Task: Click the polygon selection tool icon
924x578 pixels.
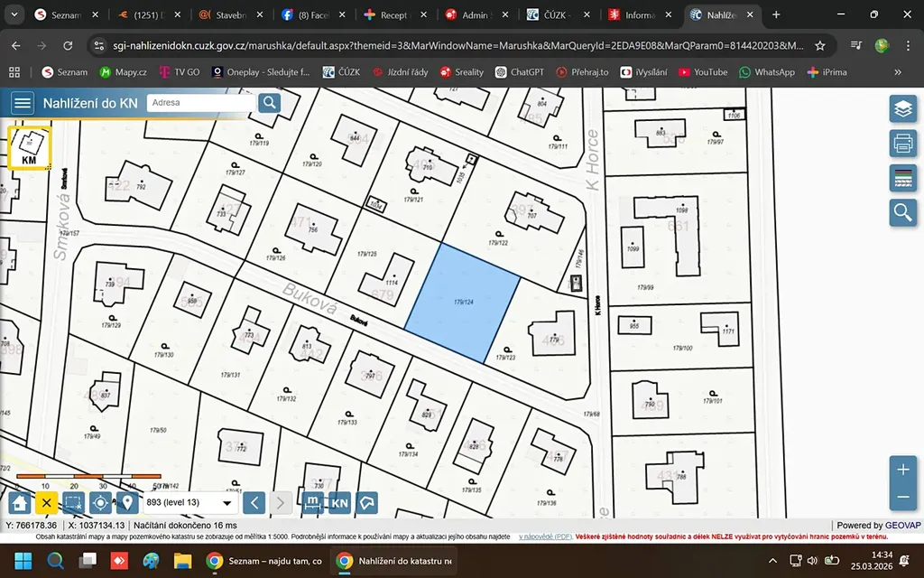Action: [367, 503]
